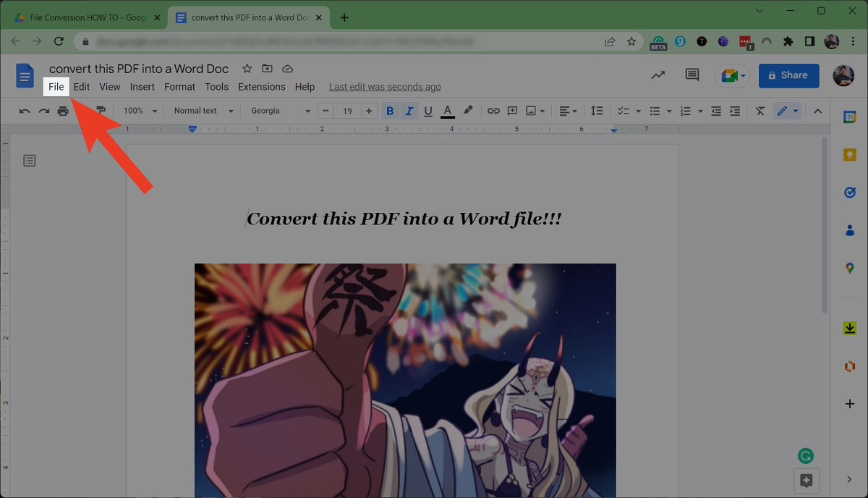Open the Insert menu
This screenshot has width=868, height=498.
[142, 87]
